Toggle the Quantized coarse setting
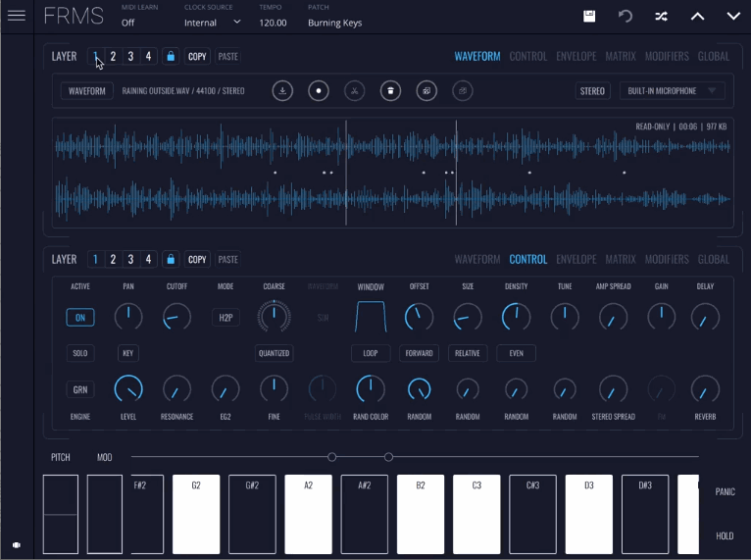The image size is (751, 560). tap(274, 353)
